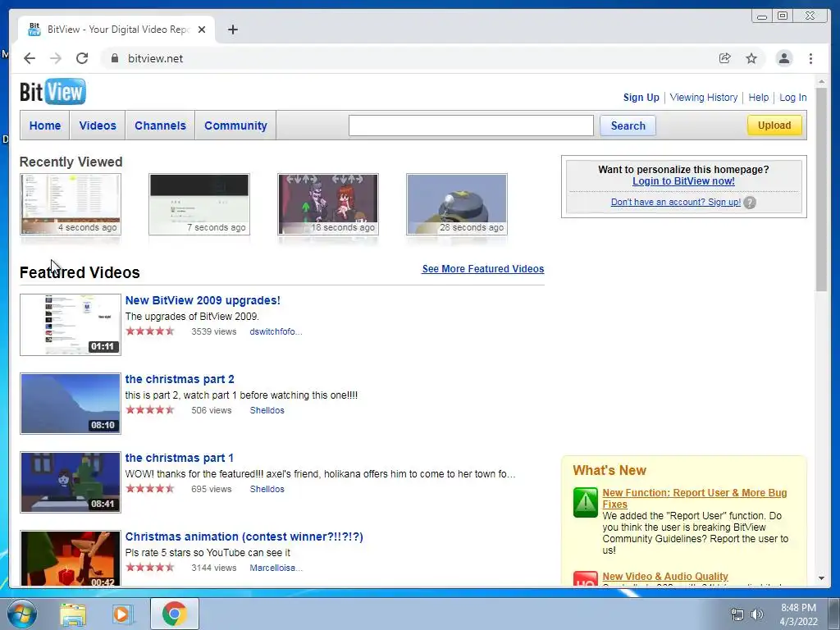Rate the christmas part 1 stars

[x=150, y=489]
